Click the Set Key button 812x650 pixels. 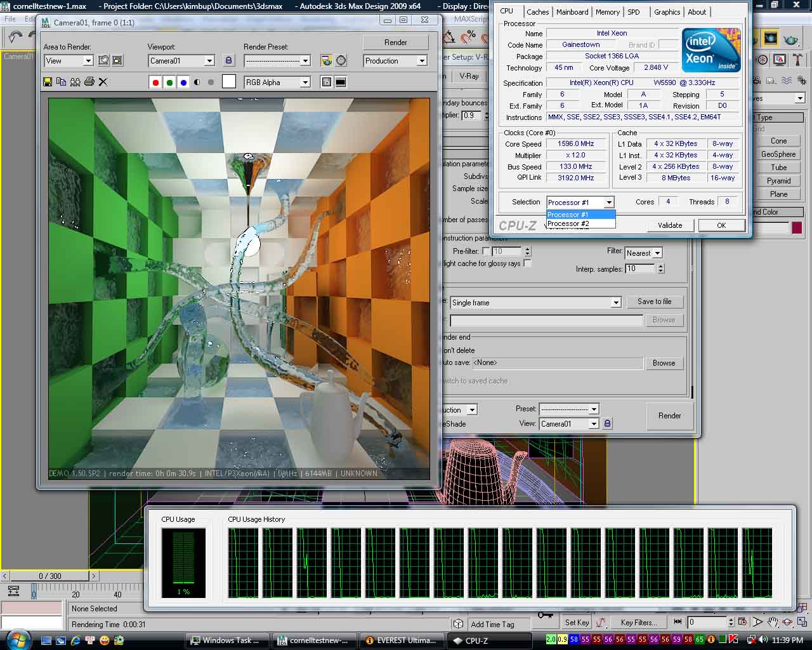click(577, 623)
